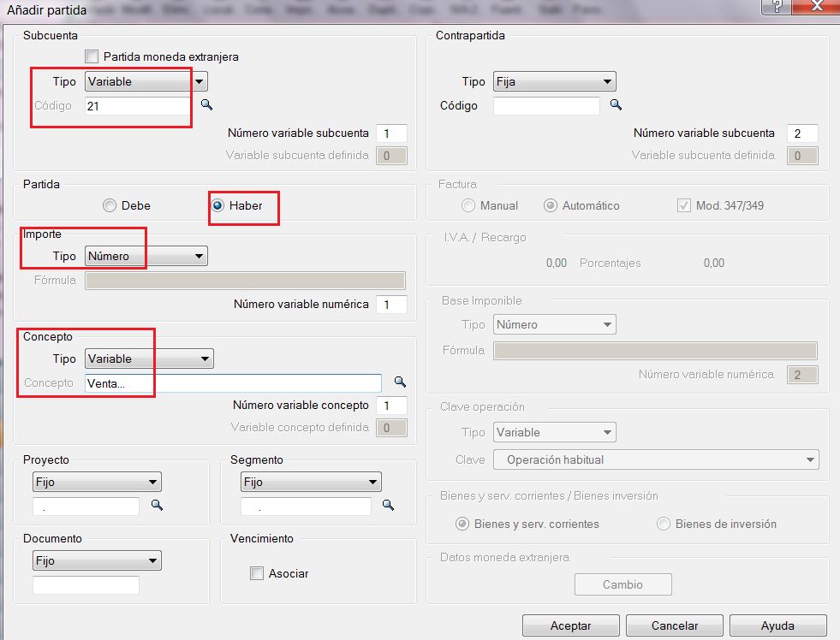Open the Subcuenta Tipo dropdown

click(x=146, y=82)
